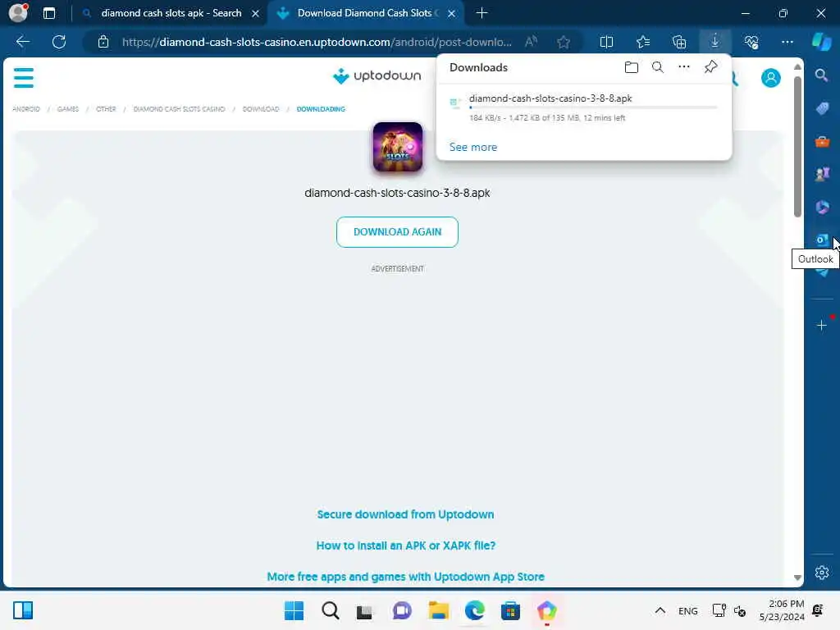Open Outlook in the sidebar
The width and height of the screenshot is (840, 630).
click(x=822, y=240)
